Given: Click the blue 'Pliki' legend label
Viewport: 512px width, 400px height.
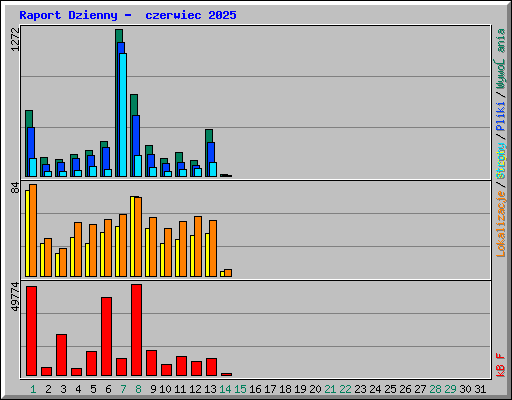Looking at the screenshot, I should (501, 116).
